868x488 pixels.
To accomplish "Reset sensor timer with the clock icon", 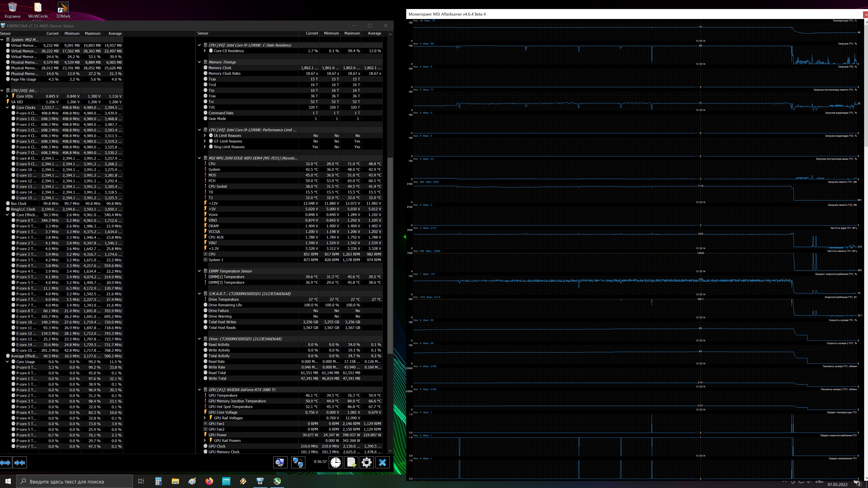I will (x=336, y=462).
